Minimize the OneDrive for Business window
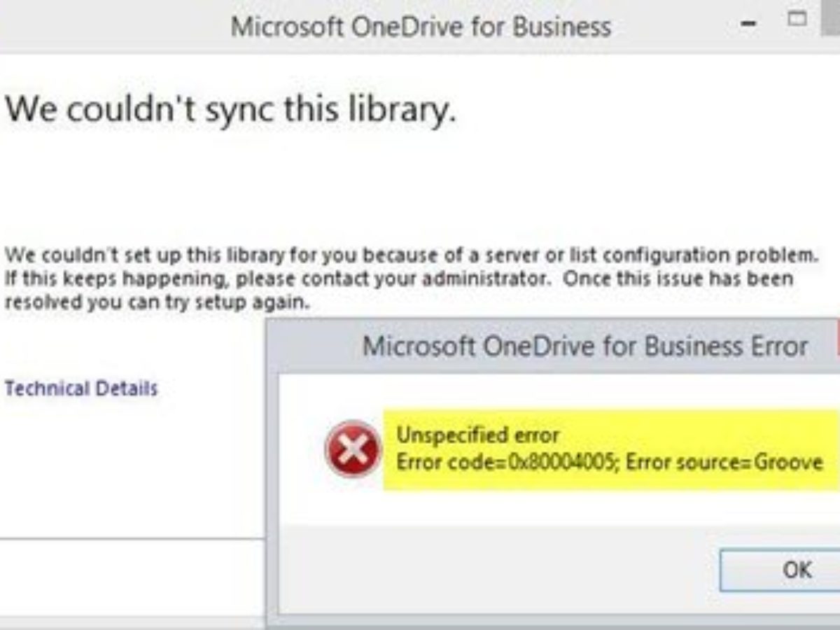The height and width of the screenshot is (630, 840). click(x=749, y=22)
